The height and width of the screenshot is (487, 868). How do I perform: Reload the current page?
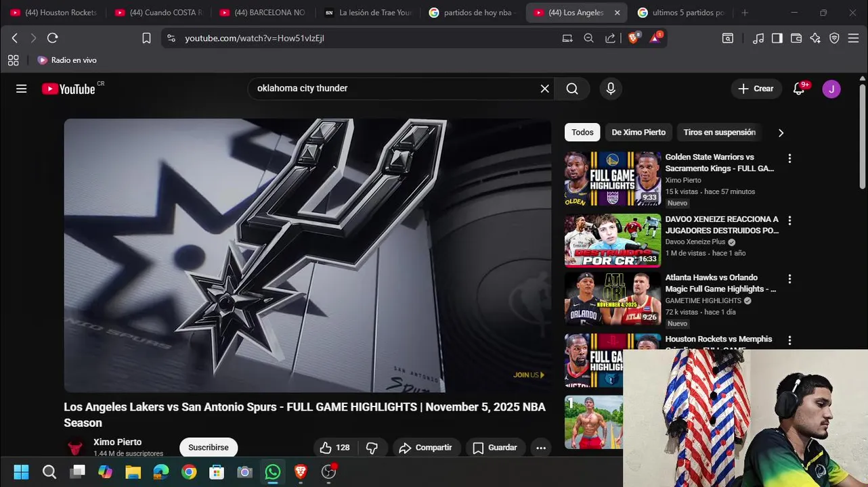[53, 39]
